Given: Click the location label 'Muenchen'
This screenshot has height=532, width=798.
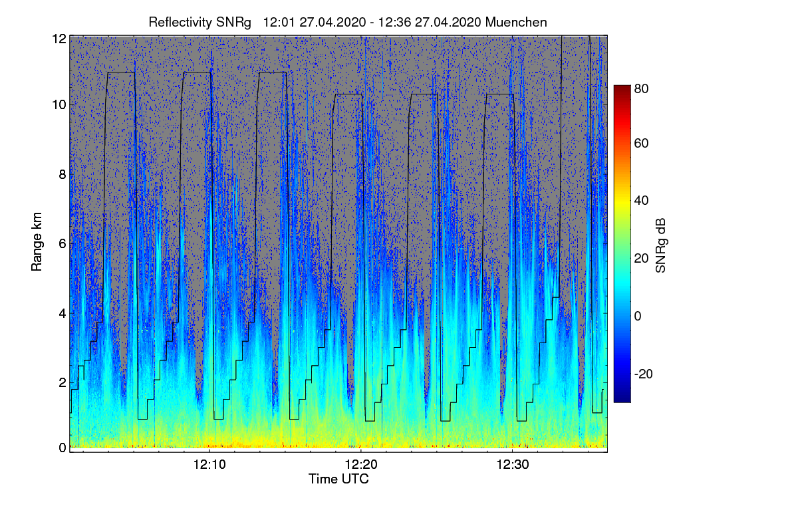Looking at the screenshot, I should point(517,22).
